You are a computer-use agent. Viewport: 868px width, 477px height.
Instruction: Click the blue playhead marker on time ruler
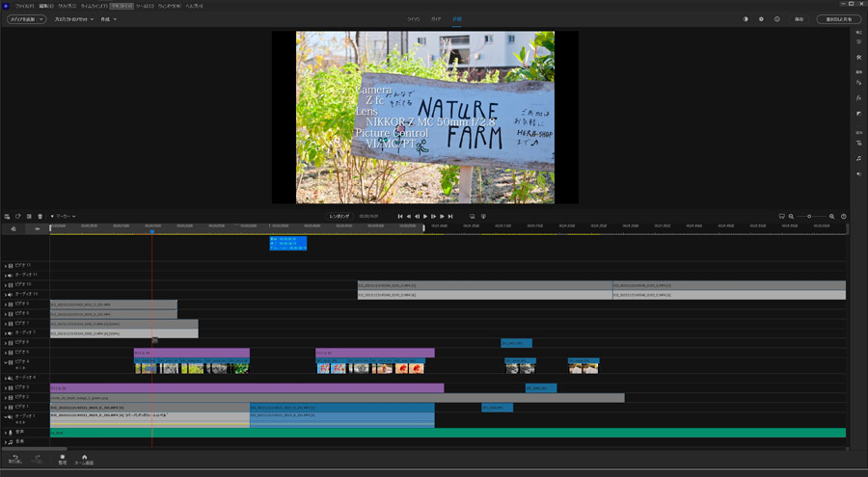tap(152, 231)
